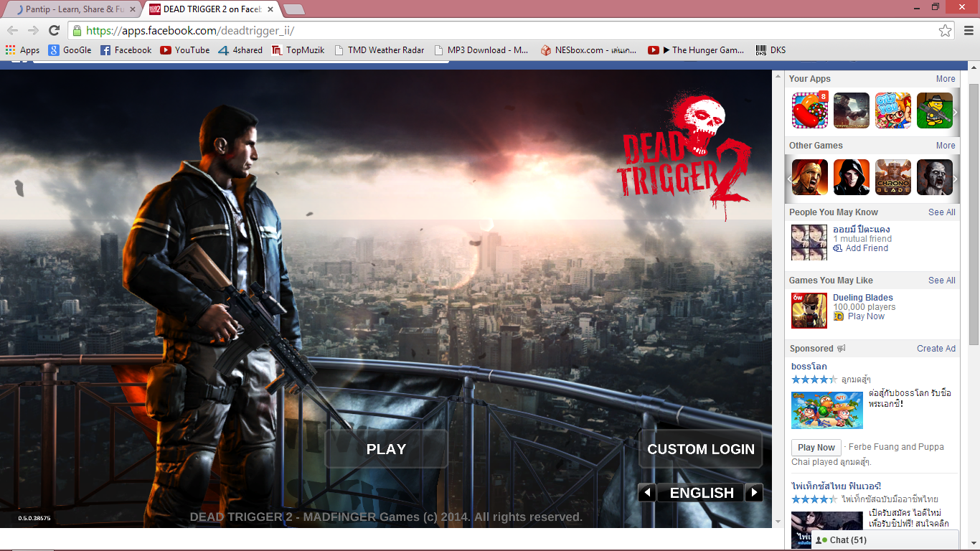Launch the City You app icon
This screenshot has width=980, height=551.
893,110
